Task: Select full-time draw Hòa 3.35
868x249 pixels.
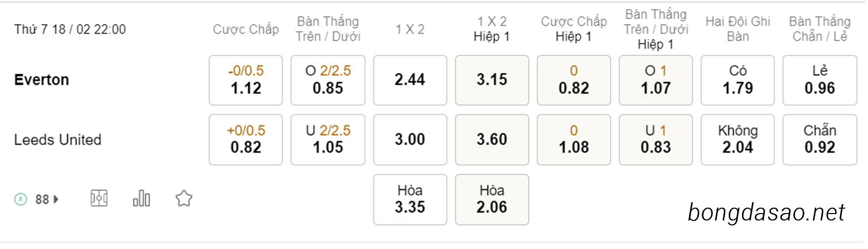Action: [x=410, y=199]
